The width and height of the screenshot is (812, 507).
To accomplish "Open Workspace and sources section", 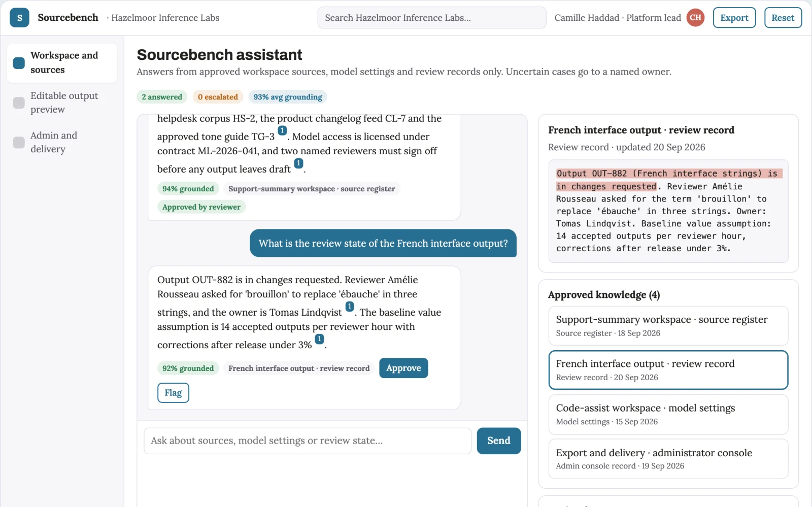I will pos(62,63).
